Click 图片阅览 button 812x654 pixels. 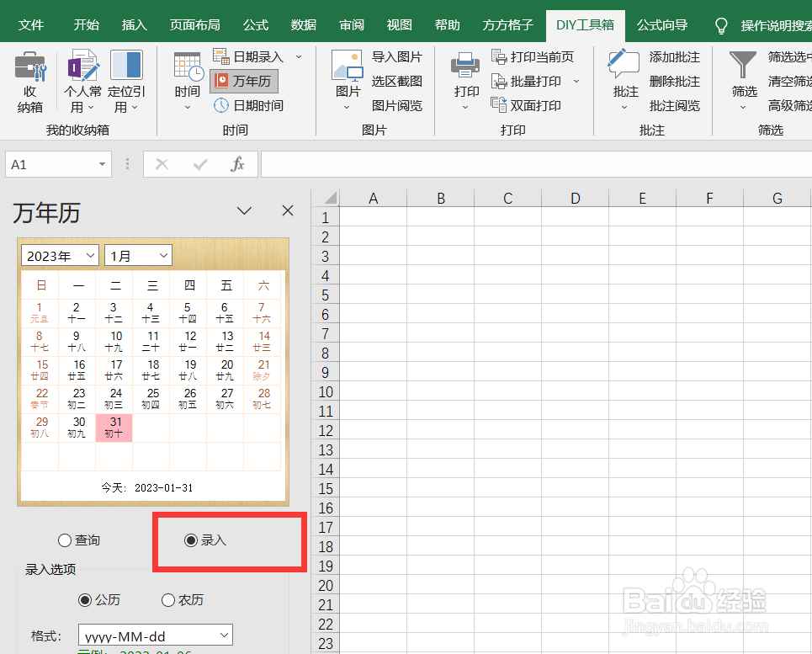396,106
